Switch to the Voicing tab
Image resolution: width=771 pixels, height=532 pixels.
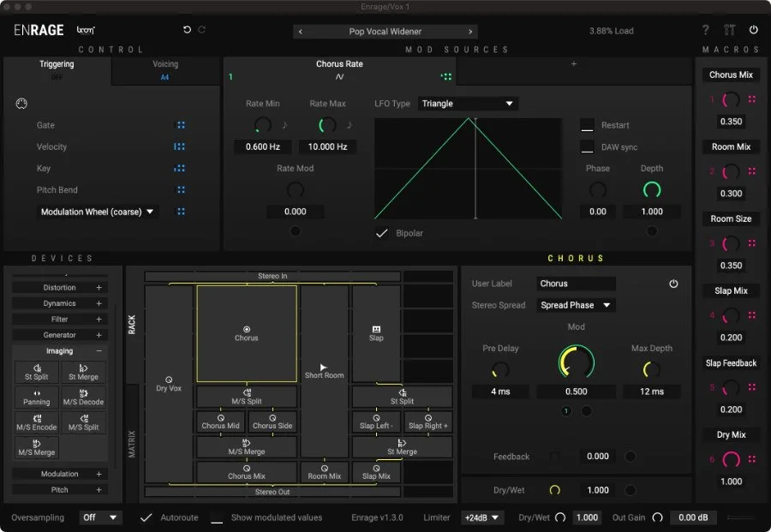click(x=165, y=69)
